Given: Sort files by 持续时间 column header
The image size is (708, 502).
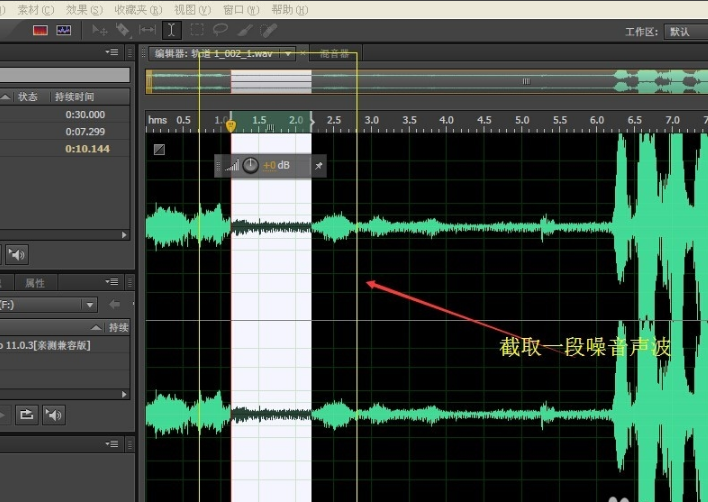Looking at the screenshot, I should (x=75, y=97).
